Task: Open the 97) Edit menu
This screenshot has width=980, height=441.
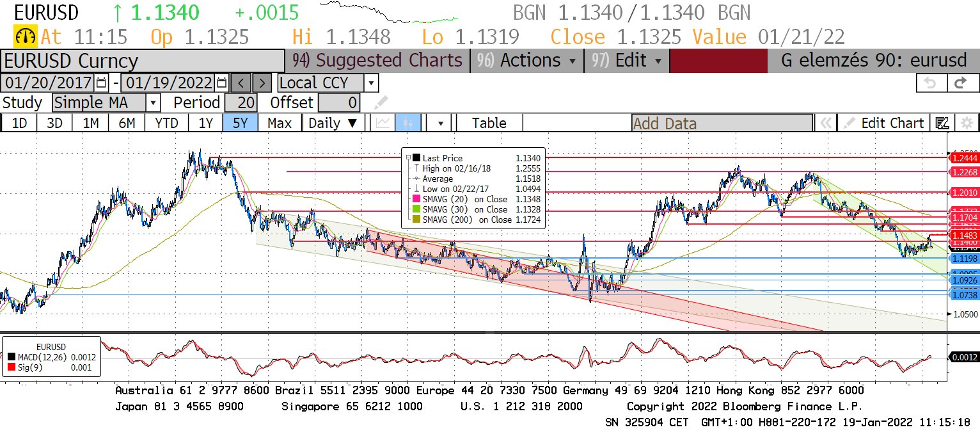Action: coord(626,60)
